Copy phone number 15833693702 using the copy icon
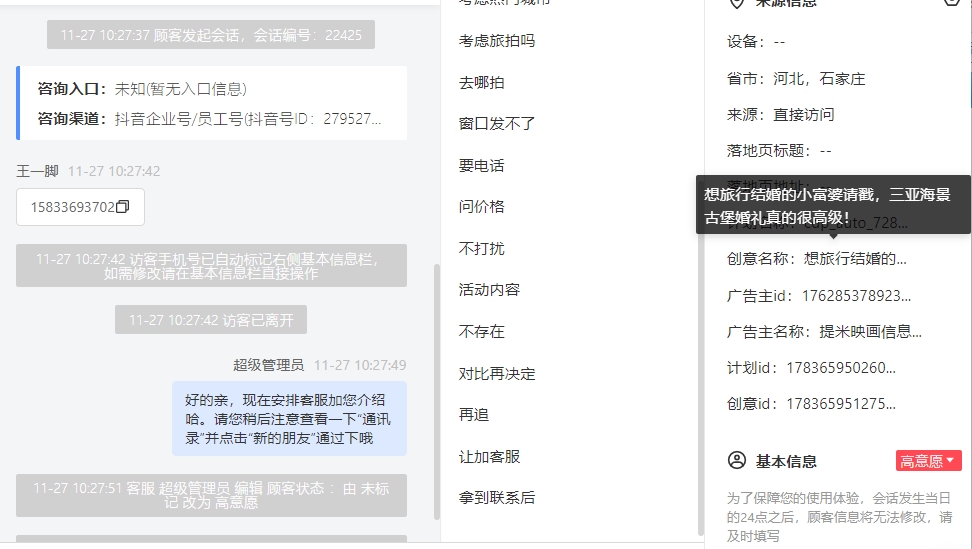 point(123,207)
